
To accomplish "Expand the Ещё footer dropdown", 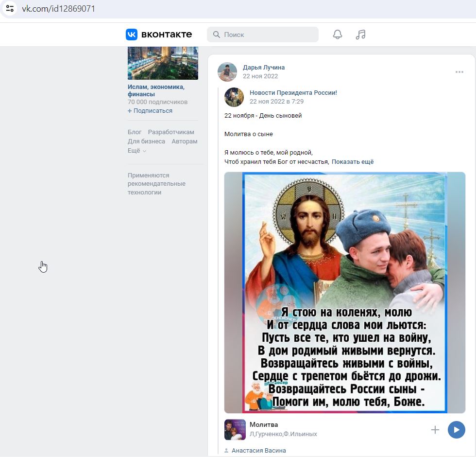I will [x=137, y=151].
